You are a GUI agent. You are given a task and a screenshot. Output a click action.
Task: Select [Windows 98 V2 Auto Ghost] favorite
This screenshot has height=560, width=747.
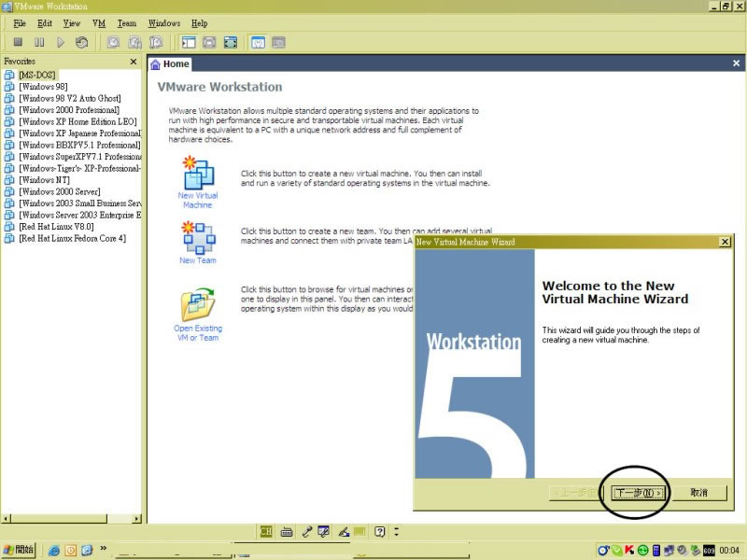click(x=69, y=99)
